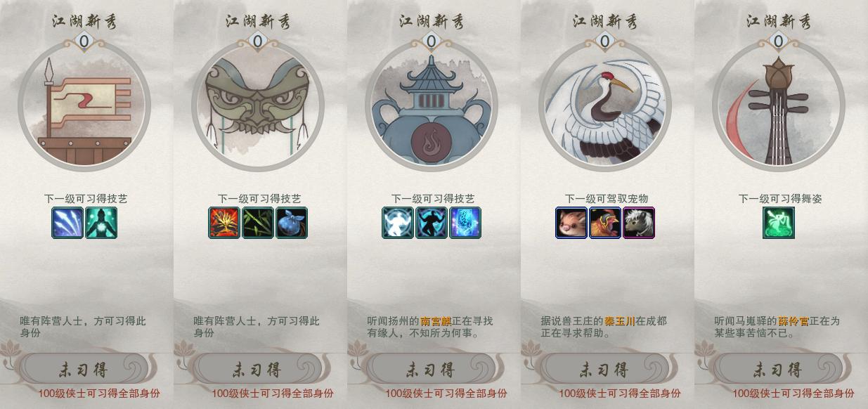
Task: Click the rooster pet icon
Action: 605,223
